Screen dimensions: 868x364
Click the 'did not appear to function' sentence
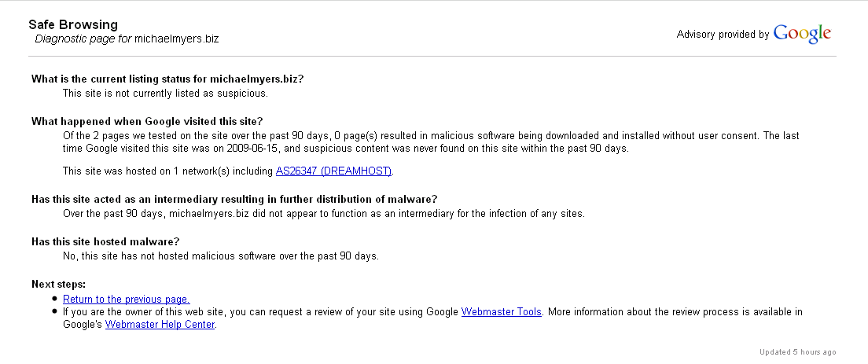point(324,214)
